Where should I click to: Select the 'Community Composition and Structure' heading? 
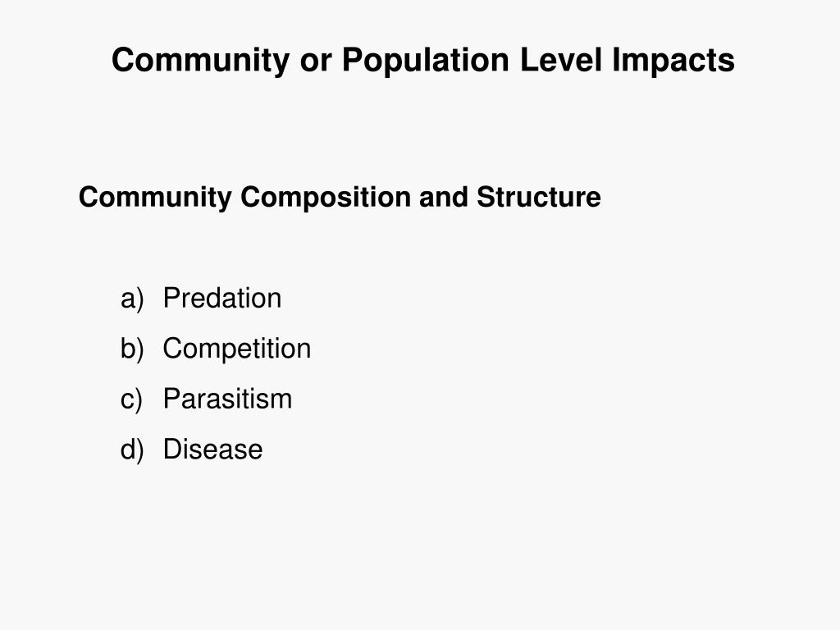[x=340, y=197]
